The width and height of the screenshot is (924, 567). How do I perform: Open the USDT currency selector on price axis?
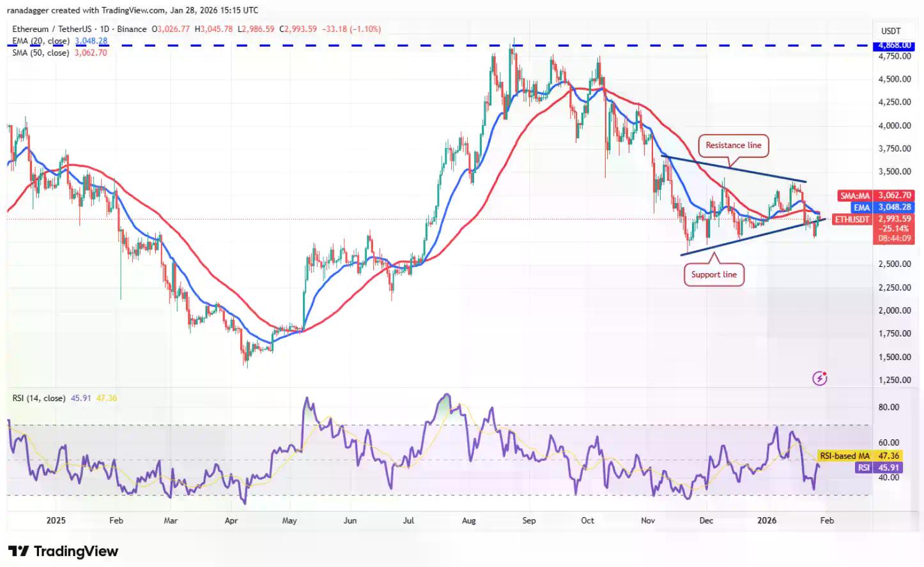coord(890,31)
